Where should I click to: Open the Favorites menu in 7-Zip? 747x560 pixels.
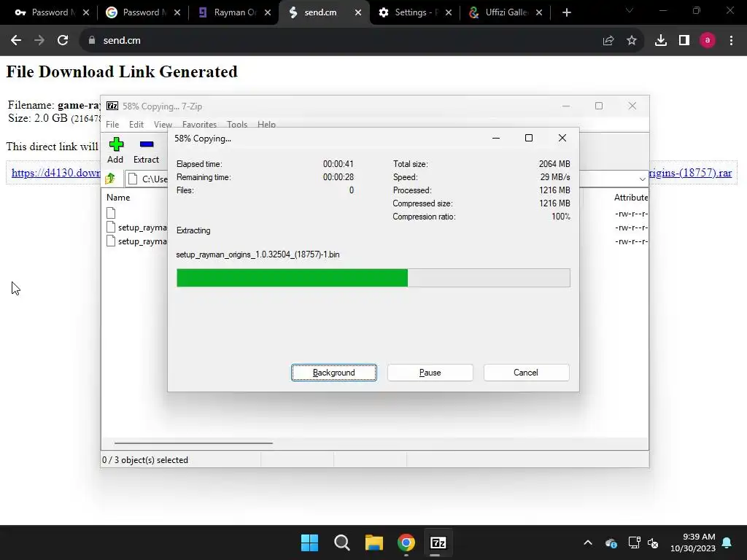tap(199, 124)
